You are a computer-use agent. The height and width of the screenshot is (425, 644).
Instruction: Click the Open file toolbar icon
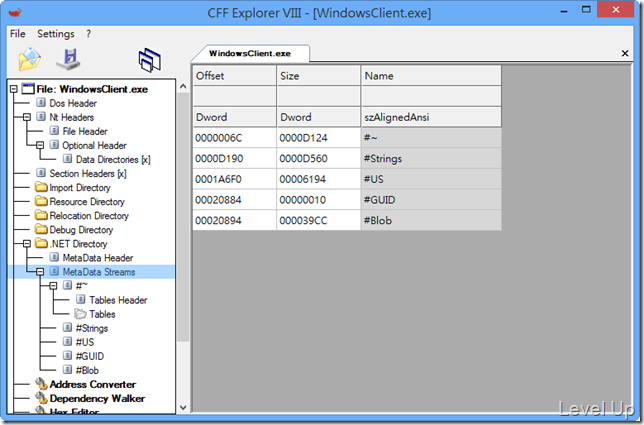point(30,60)
